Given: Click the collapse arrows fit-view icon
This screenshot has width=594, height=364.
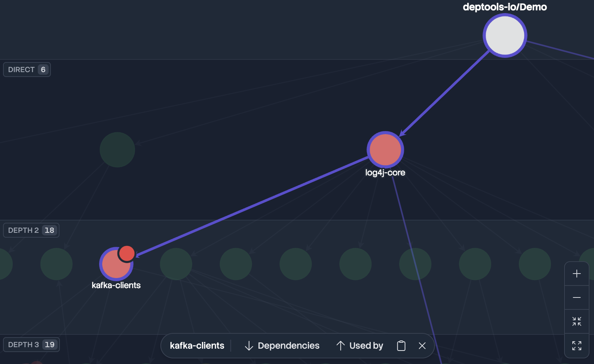Looking at the screenshot, I should pos(576,321).
